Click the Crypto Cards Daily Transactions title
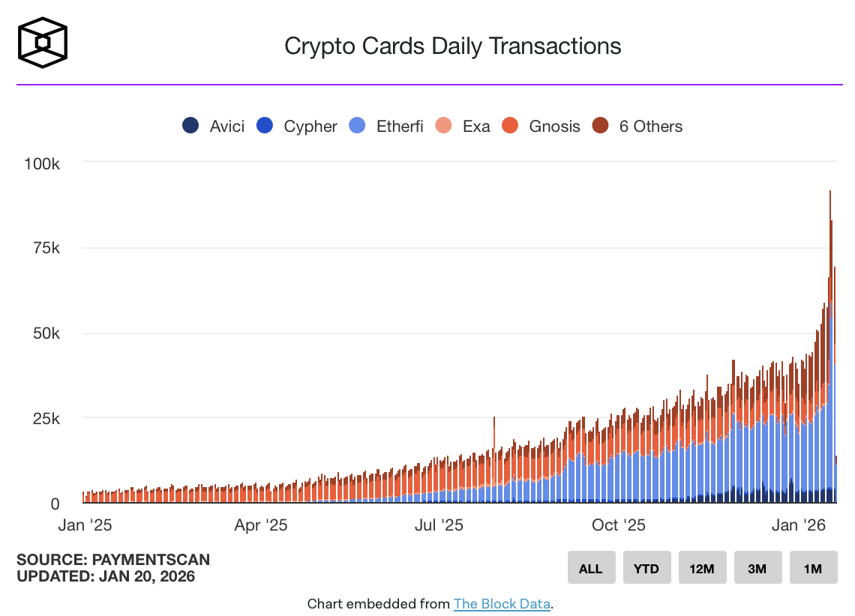The height and width of the screenshot is (616, 855). 453,46
